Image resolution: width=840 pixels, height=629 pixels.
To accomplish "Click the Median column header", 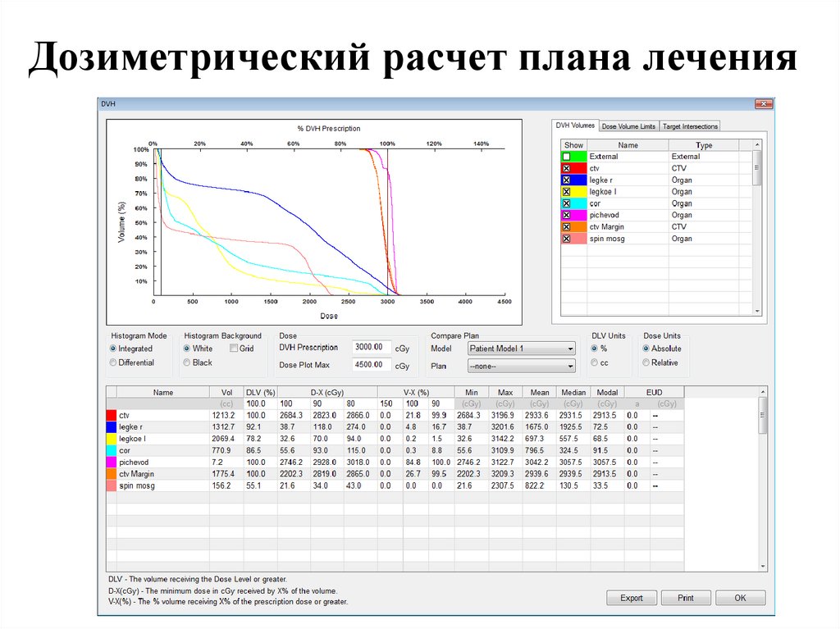I will (x=573, y=392).
